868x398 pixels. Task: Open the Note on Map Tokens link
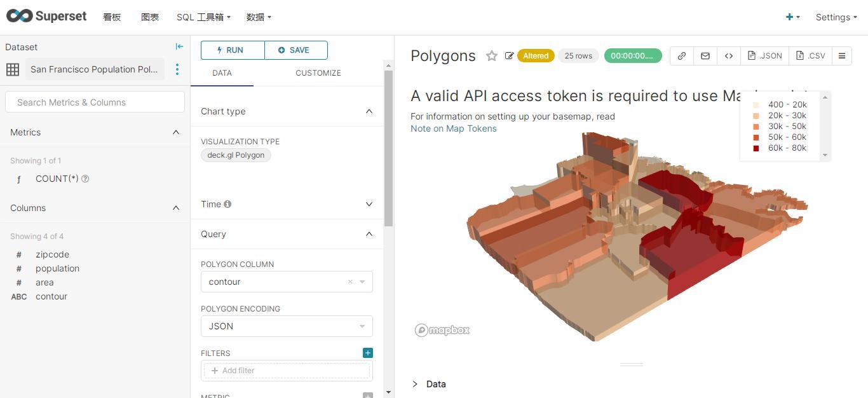(x=453, y=128)
